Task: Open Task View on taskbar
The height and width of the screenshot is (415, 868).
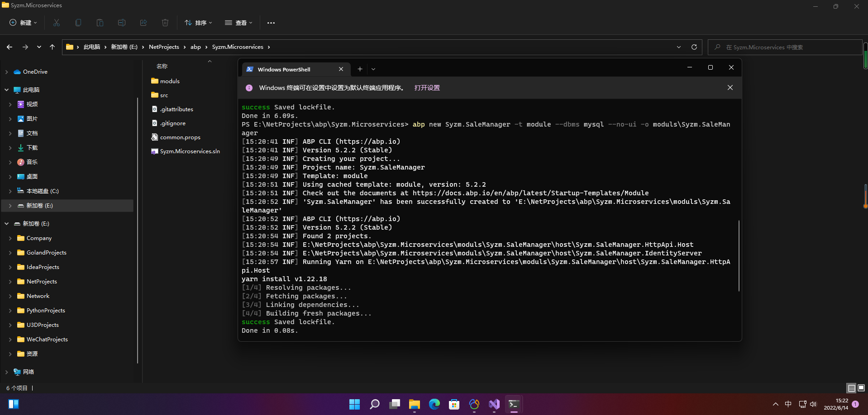Action: point(395,404)
